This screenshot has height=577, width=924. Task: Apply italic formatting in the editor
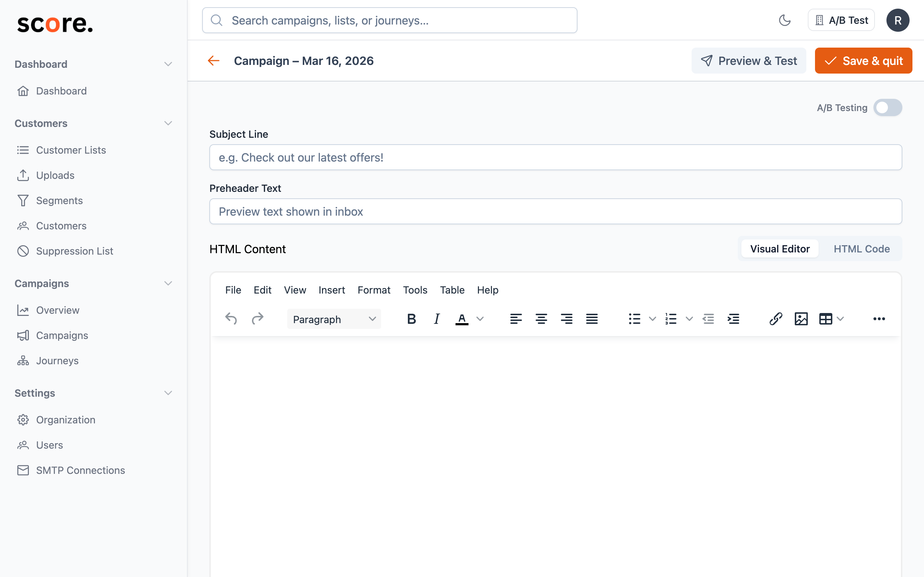click(436, 319)
